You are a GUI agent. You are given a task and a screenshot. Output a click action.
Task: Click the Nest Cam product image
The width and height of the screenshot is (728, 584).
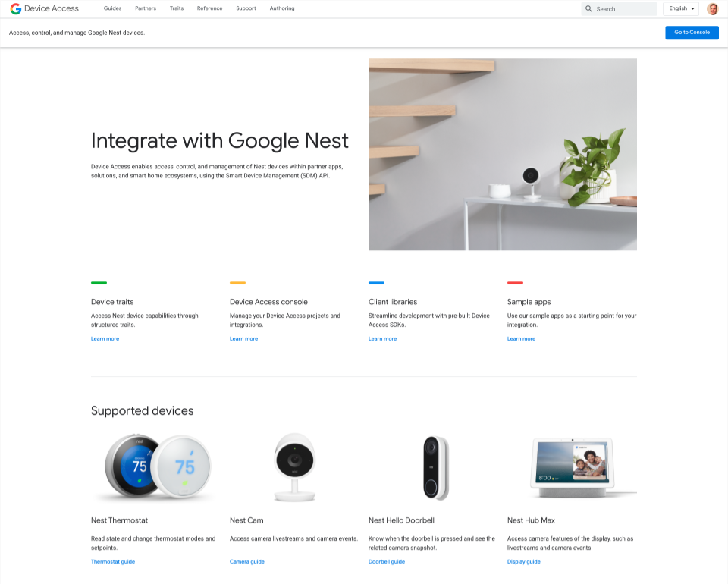point(294,467)
